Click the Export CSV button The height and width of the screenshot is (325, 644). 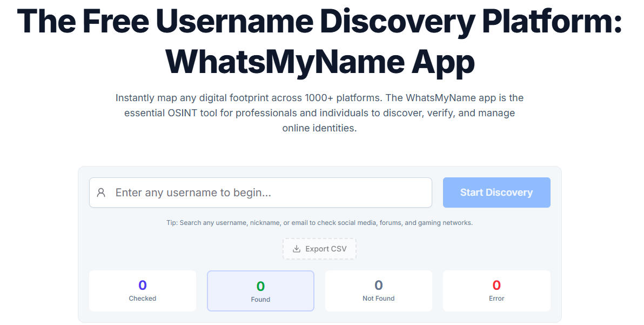click(x=319, y=249)
